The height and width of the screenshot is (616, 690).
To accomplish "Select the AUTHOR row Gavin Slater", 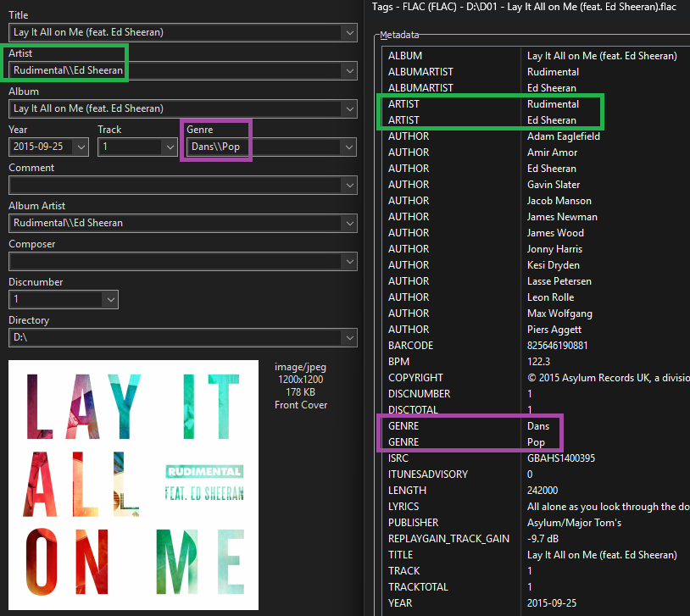I will [536, 185].
